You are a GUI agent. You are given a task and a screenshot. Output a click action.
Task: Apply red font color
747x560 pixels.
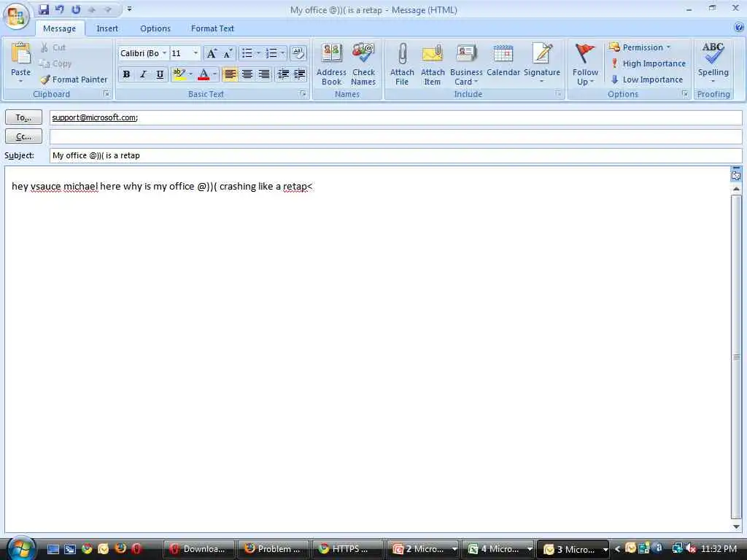[x=204, y=74]
